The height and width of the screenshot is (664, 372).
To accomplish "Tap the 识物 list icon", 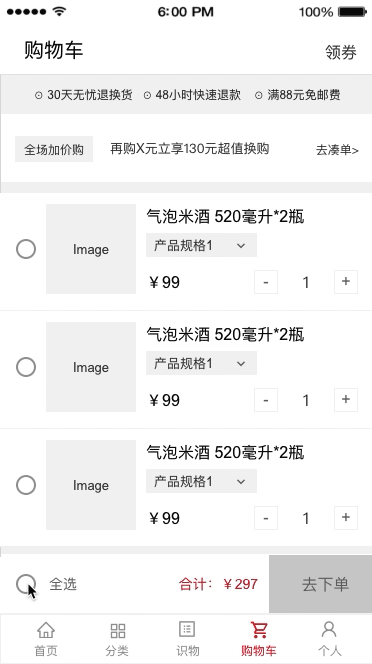I will point(187,630).
